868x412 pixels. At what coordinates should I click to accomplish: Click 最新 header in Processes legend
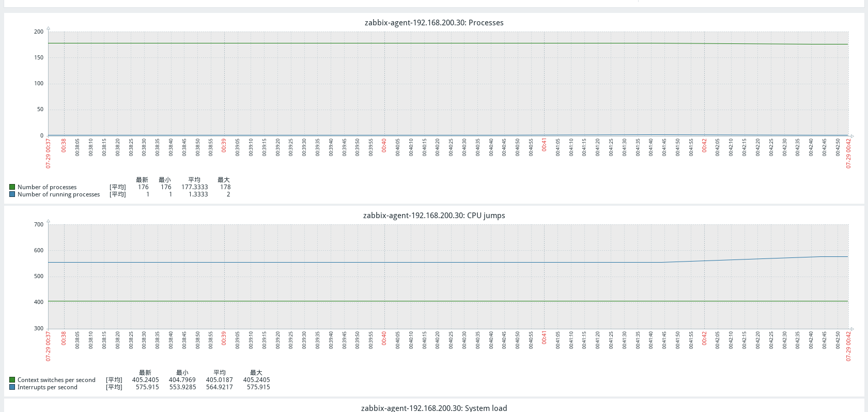[x=142, y=180]
